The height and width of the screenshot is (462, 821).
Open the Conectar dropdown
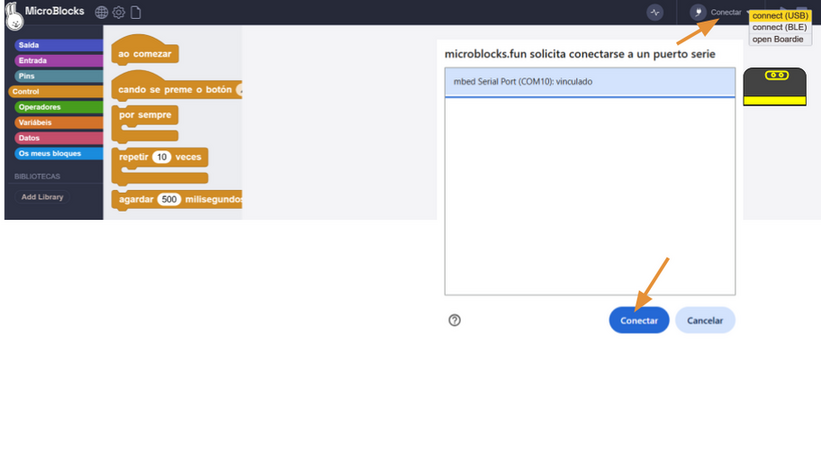point(726,12)
